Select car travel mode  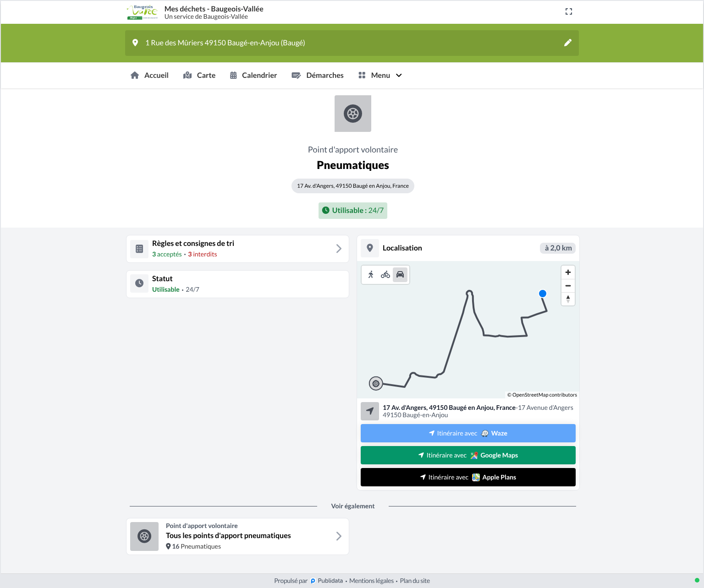point(400,274)
